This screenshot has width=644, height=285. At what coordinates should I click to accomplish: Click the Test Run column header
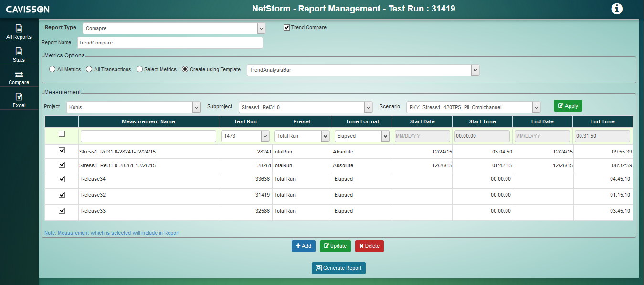[245, 121]
